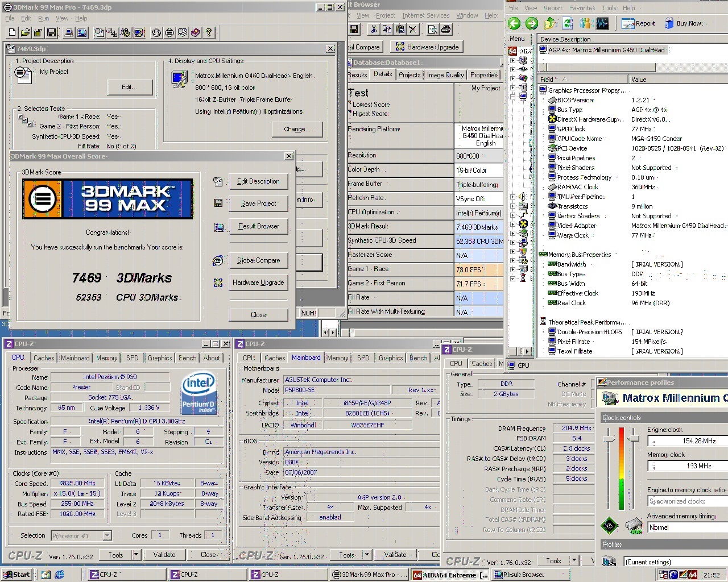Screen dimensions: 728x582
Task: Click the Global Compare button in score dialog
Action: [258, 260]
